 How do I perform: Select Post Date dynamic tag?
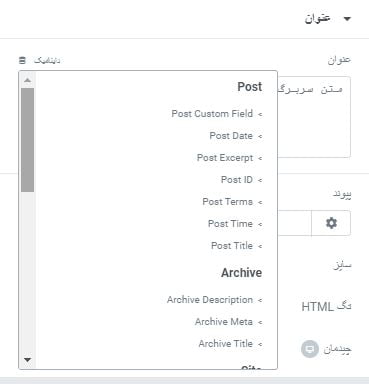pos(236,136)
